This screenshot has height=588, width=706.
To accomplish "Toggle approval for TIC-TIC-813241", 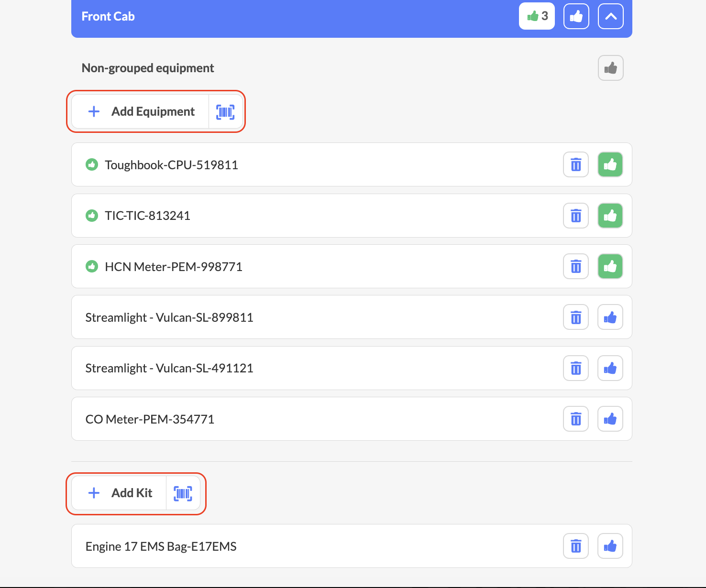I will tap(610, 216).
